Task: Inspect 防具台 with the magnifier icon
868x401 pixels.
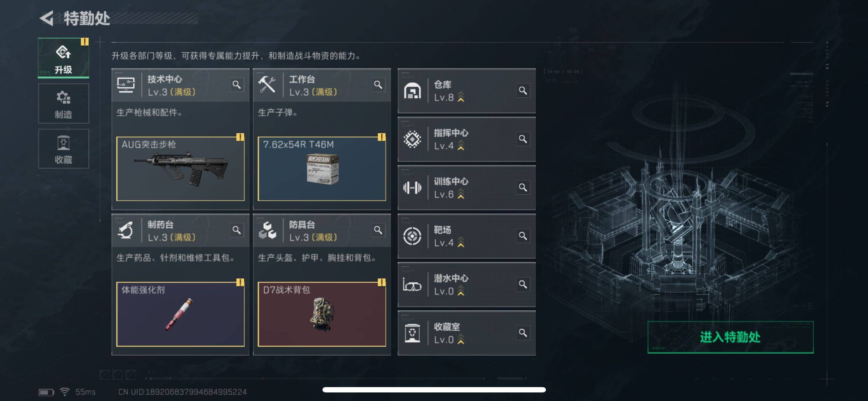Action: coord(378,230)
